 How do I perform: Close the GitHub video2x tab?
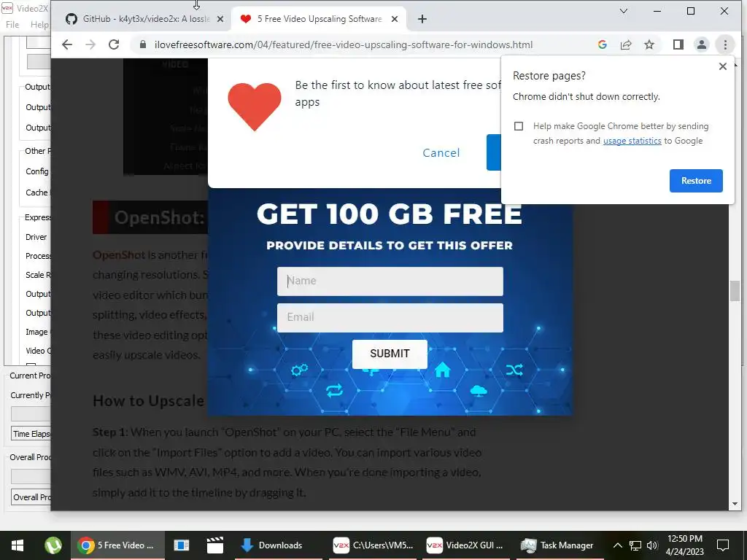(x=220, y=19)
